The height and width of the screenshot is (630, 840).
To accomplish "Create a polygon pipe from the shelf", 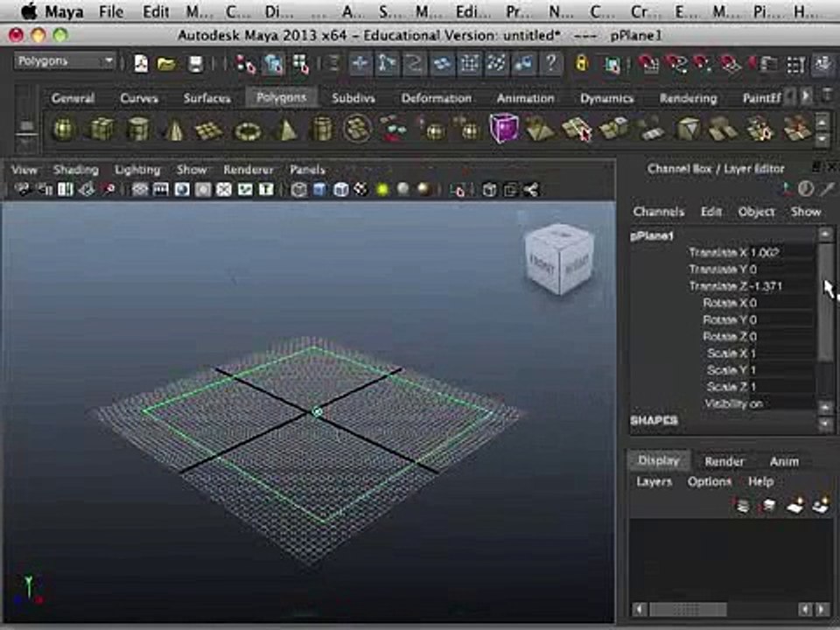I will [x=322, y=130].
